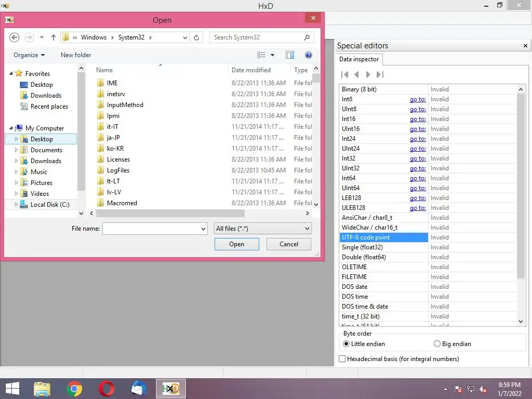
Task: Follow the go to link for Int8
Action: (x=418, y=99)
